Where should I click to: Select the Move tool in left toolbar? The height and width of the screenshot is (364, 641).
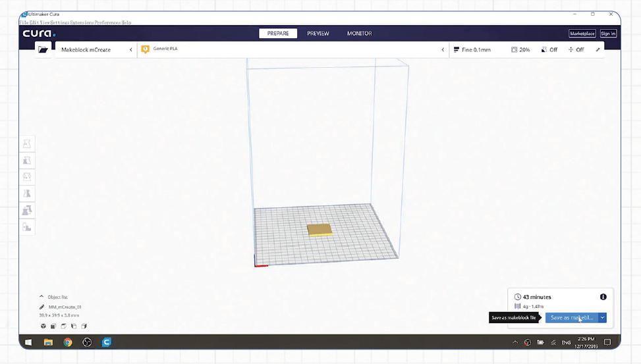[27, 144]
